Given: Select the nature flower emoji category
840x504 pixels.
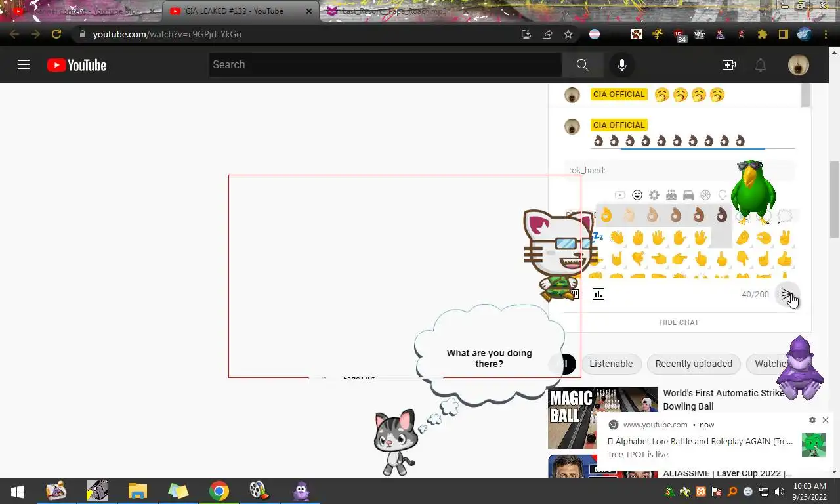Looking at the screenshot, I should [654, 195].
